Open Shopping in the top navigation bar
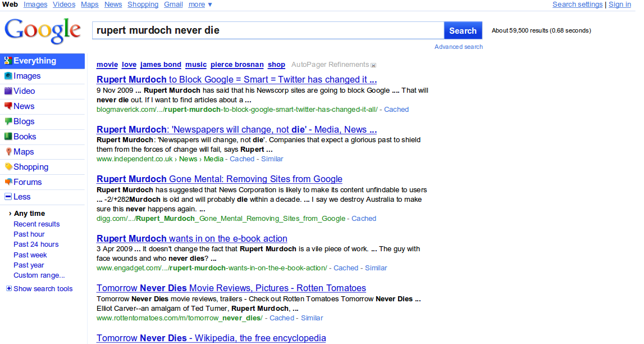Image resolution: width=644 pixels, height=344 pixels. 143,4
